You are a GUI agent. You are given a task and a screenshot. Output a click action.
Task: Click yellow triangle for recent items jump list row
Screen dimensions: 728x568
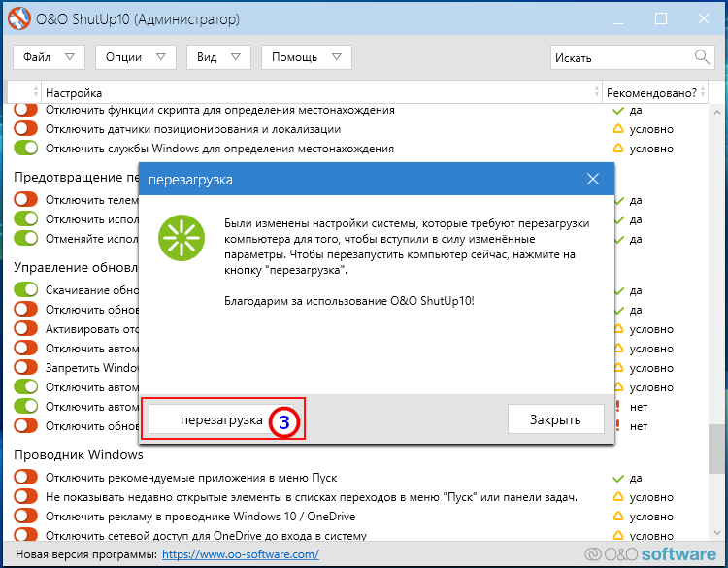[618, 496]
